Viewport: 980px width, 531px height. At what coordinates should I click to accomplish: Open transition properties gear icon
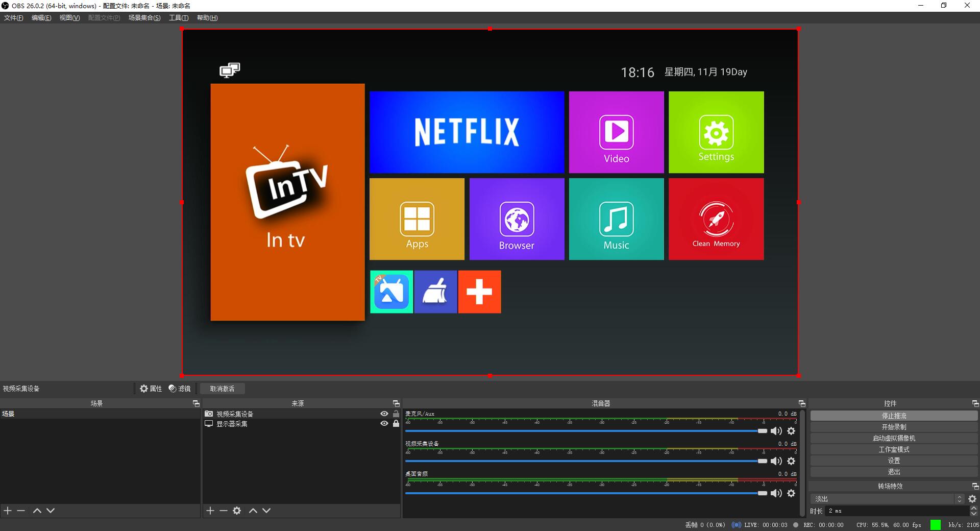point(972,499)
